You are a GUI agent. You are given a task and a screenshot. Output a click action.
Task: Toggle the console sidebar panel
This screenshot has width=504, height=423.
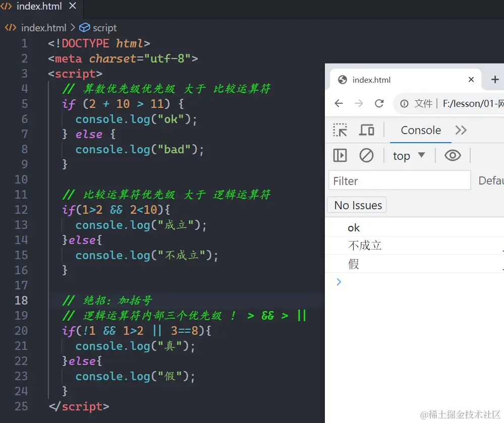pos(340,155)
